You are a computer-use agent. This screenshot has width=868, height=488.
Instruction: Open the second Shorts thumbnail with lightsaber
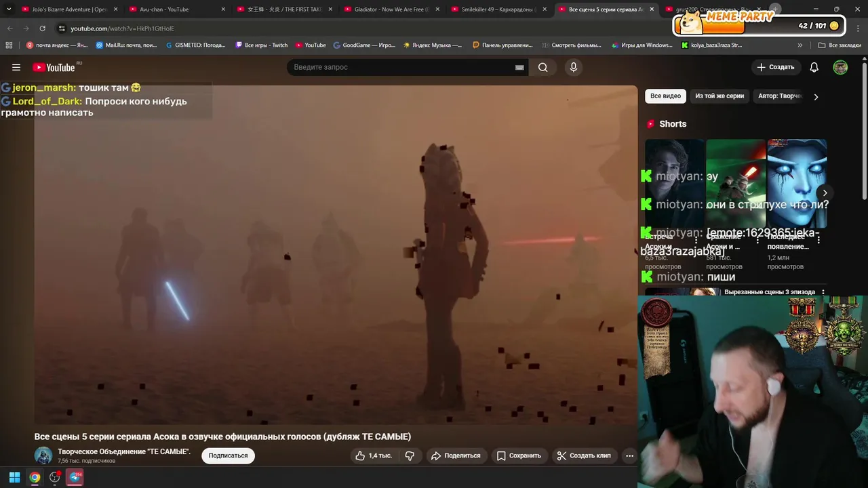click(x=736, y=183)
